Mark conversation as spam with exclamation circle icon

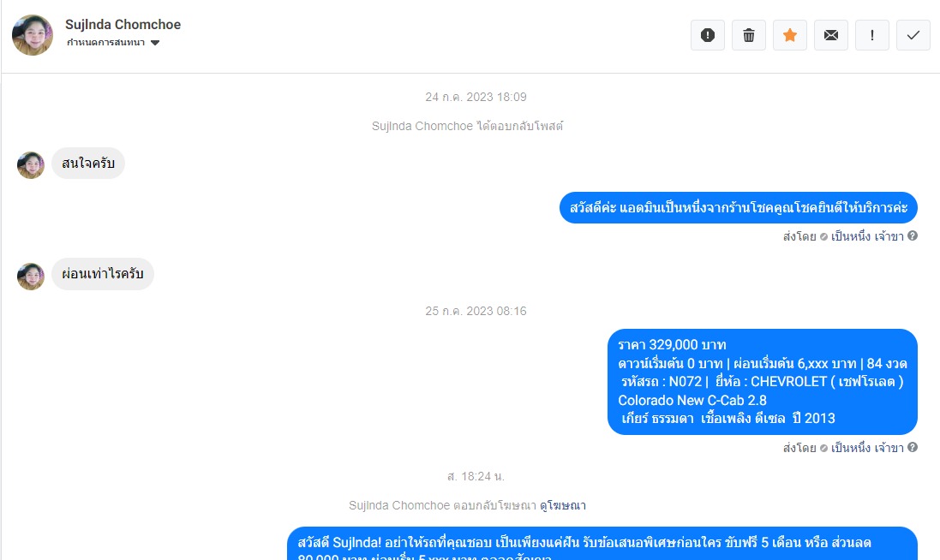pyautogui.click(x=708, y=35)
